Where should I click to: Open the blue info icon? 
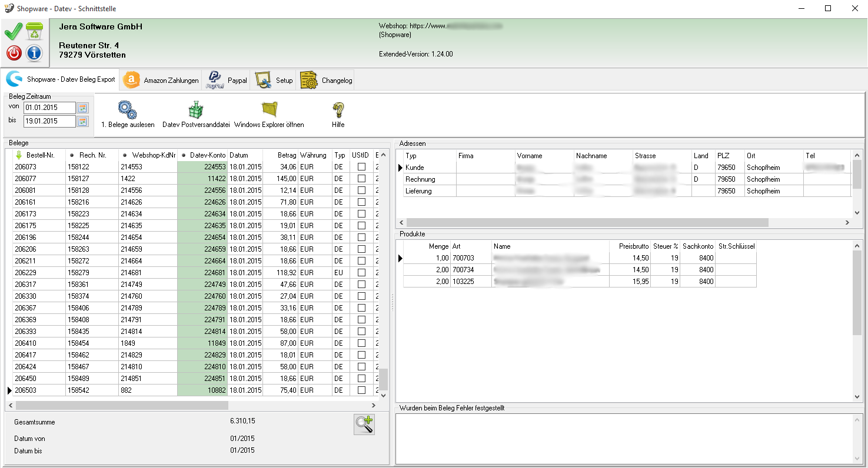34,54
